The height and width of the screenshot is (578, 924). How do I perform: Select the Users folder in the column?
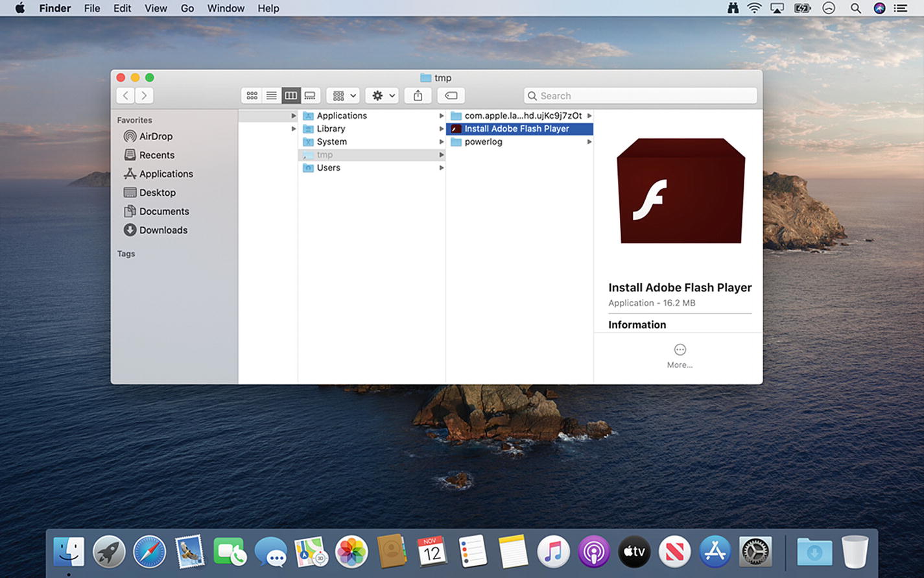tap(372, 167)
